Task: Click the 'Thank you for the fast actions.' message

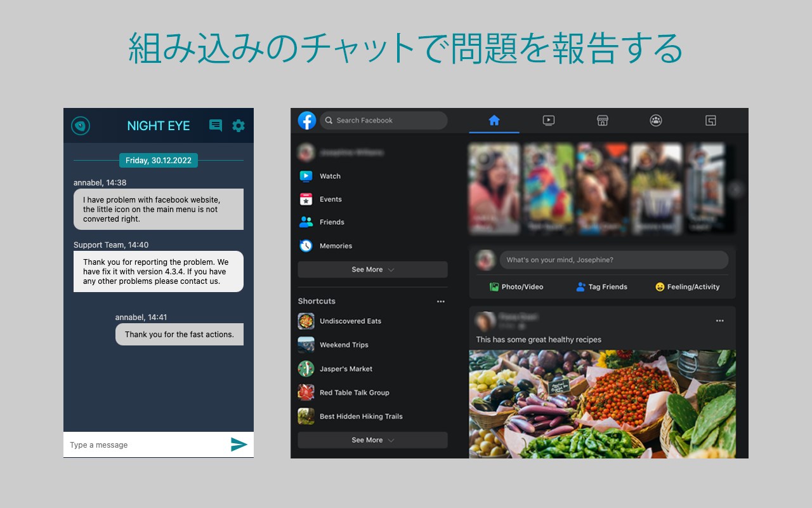Action: coord(180,334)
